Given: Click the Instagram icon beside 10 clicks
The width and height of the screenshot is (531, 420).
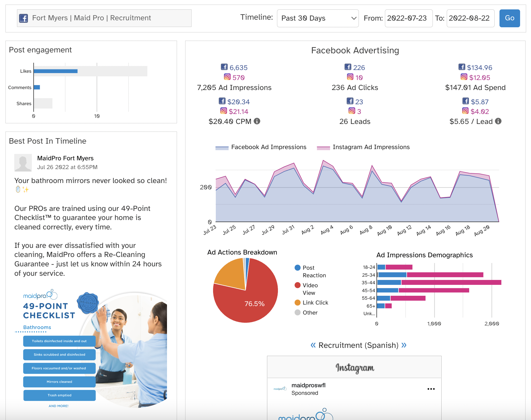Looking at the screenshot, I should click(x=350, y=77).
